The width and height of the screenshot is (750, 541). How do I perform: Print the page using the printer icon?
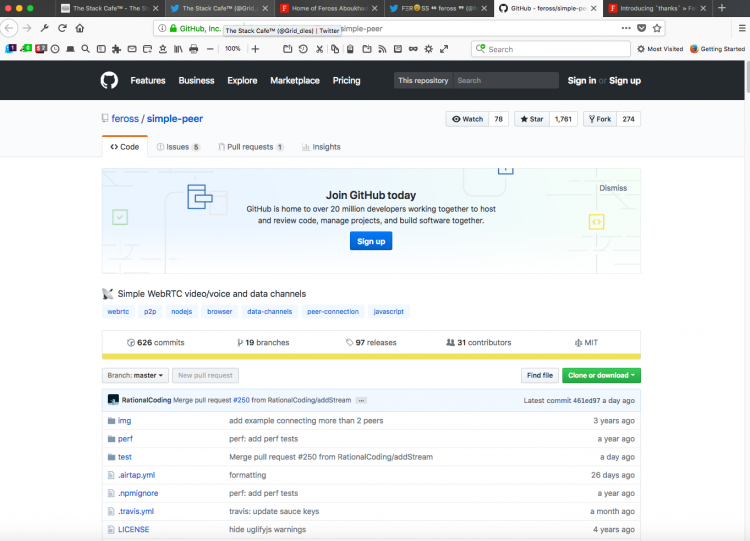pos(194,49)
